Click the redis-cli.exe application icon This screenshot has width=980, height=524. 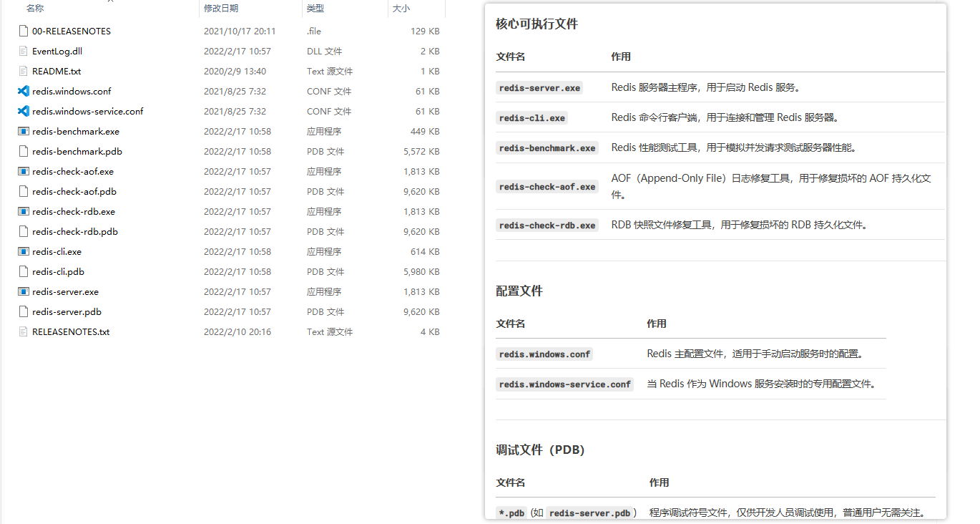23,251
